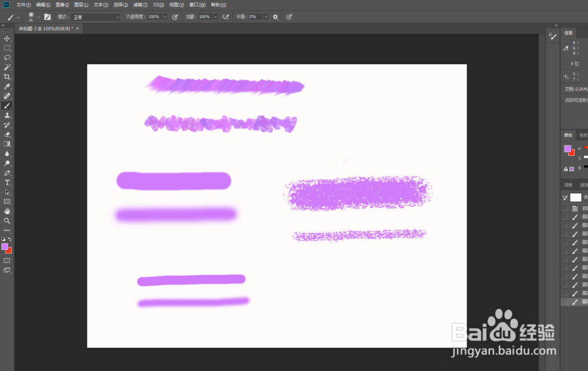Select the Crop tool
This screenshot has width=588, height=371.
pos(7,77)
